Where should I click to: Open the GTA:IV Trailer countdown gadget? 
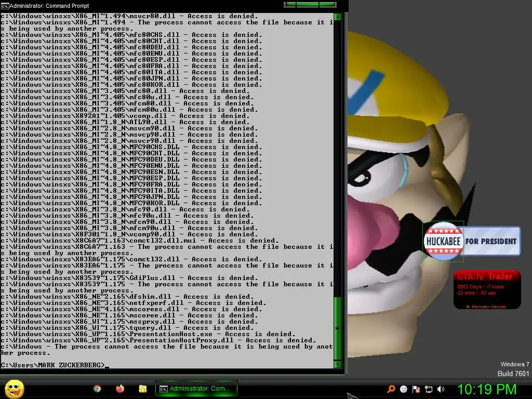click(x=487, y=289)
